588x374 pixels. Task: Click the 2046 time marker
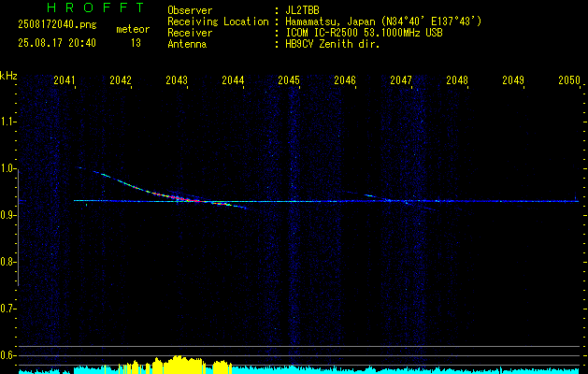coord(345,80)
